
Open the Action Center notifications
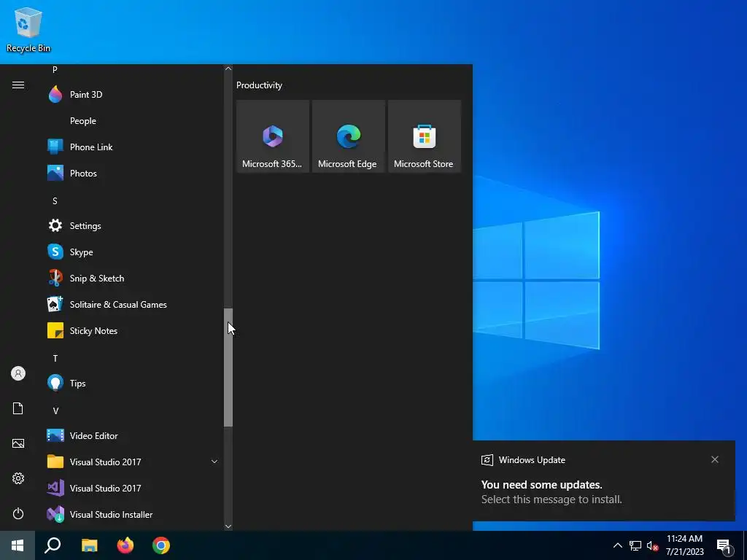point(724,546)
